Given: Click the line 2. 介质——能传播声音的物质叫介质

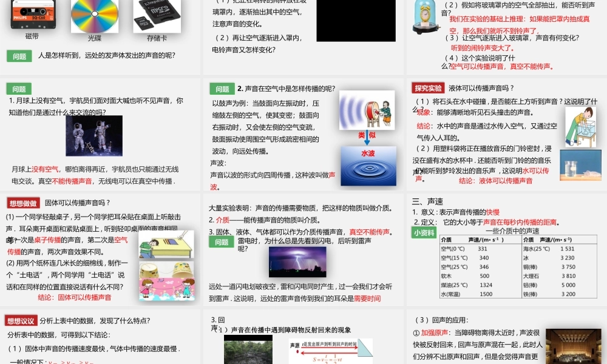Looking at the screenshot, I should [265, 220].
